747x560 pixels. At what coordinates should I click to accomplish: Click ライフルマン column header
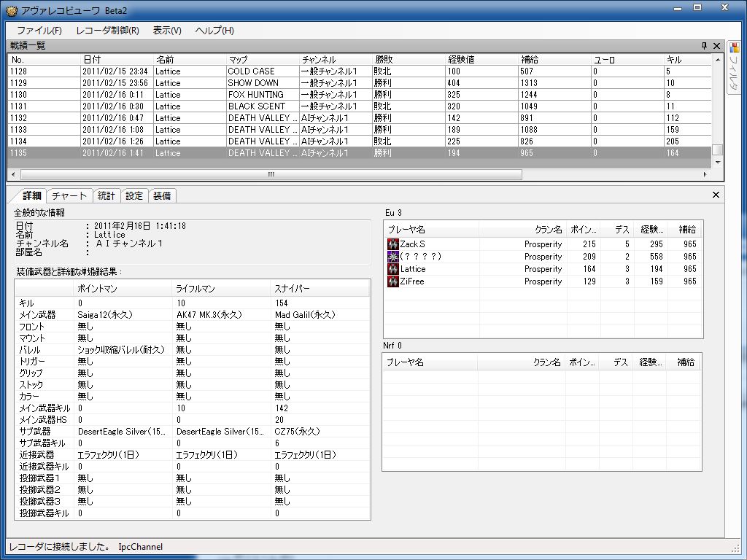(x=221, y=289)
